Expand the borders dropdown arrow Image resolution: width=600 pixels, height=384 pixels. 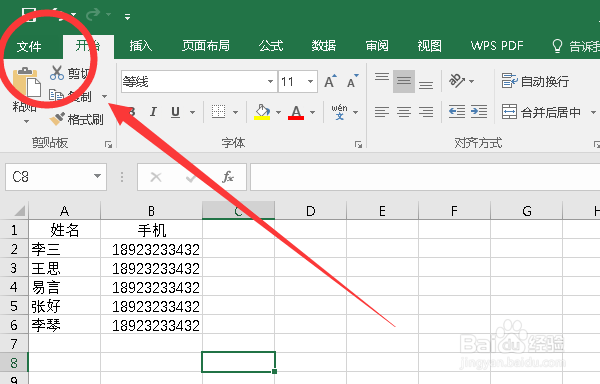235,112
